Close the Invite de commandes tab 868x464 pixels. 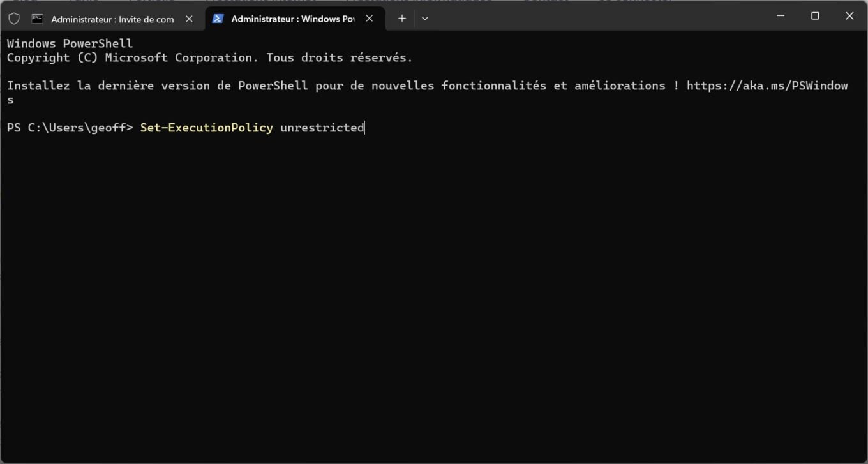click(189, 19)
